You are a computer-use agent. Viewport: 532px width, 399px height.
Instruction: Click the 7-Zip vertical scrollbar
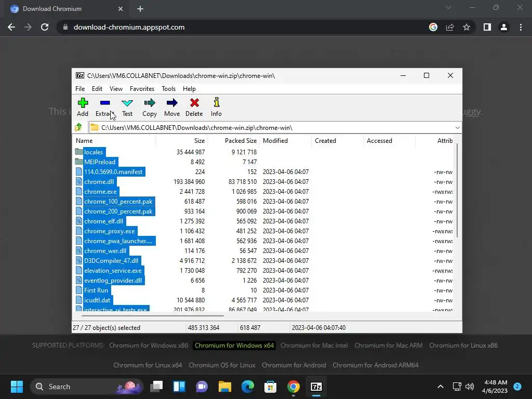click(457, 190)
